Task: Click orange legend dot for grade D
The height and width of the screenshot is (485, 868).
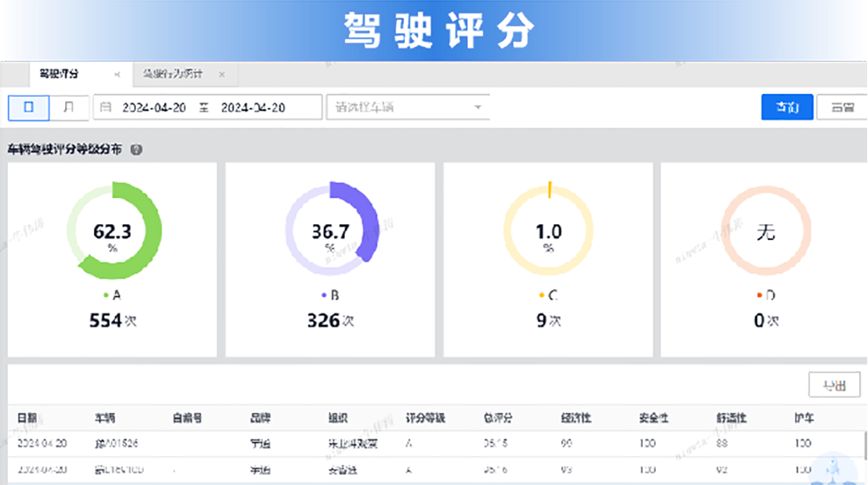Action: 759,295
